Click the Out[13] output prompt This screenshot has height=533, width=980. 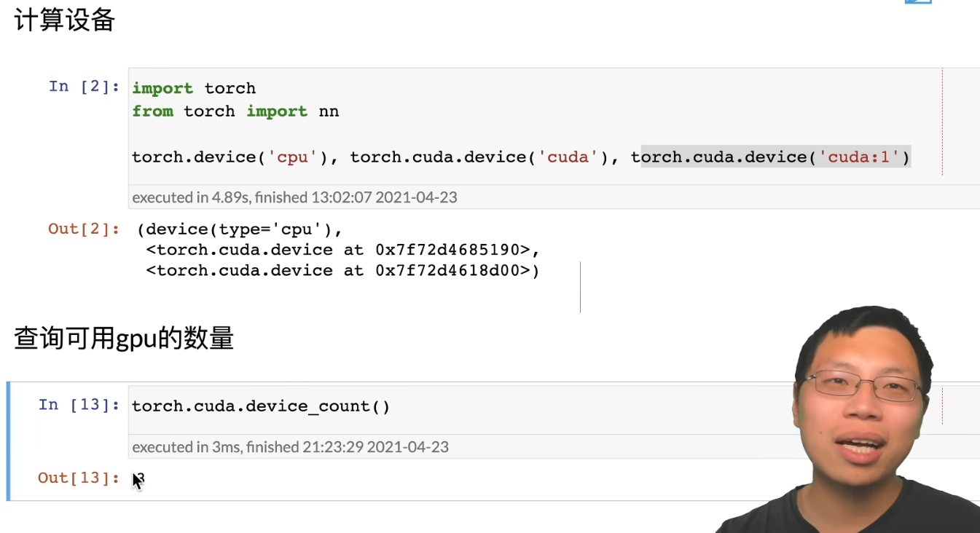pos(79,478)
